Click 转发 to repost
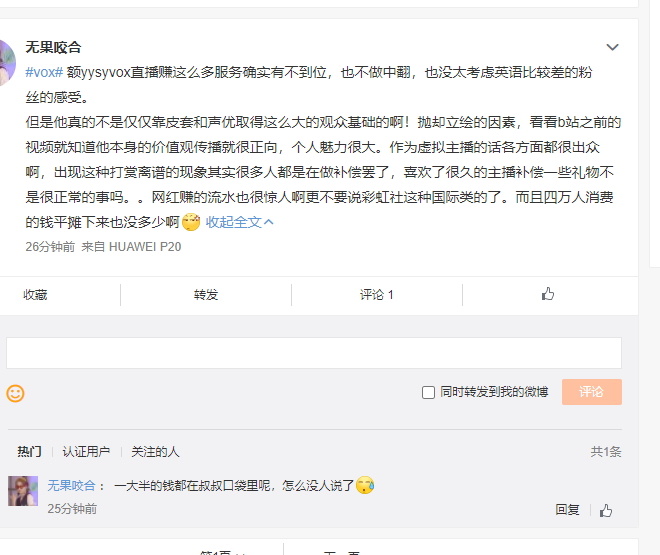This screenshot has width=660, height=555. [x=206, y=295]
